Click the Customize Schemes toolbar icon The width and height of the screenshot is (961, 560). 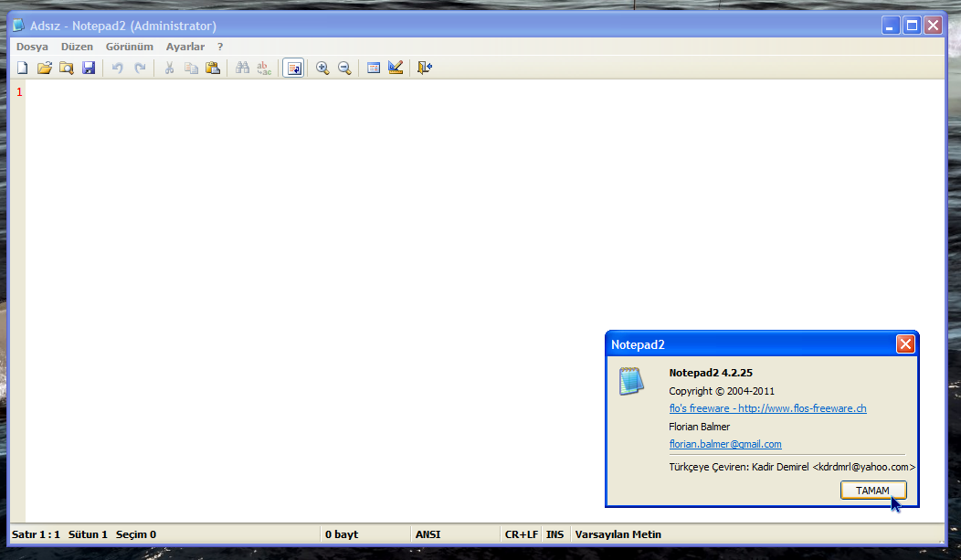click(x=396, y=68)
